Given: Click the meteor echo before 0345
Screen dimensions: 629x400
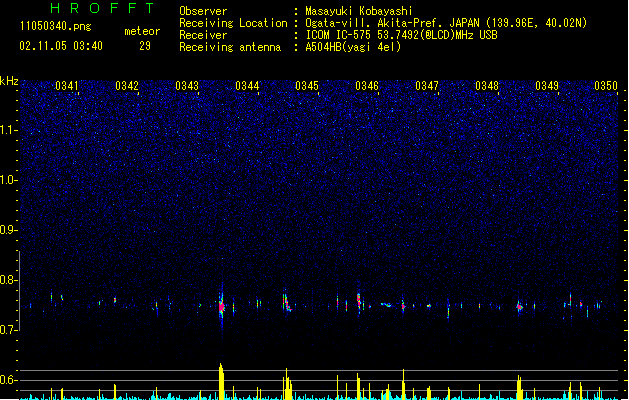Looking at the screenshot, I should tap(286, 303).
